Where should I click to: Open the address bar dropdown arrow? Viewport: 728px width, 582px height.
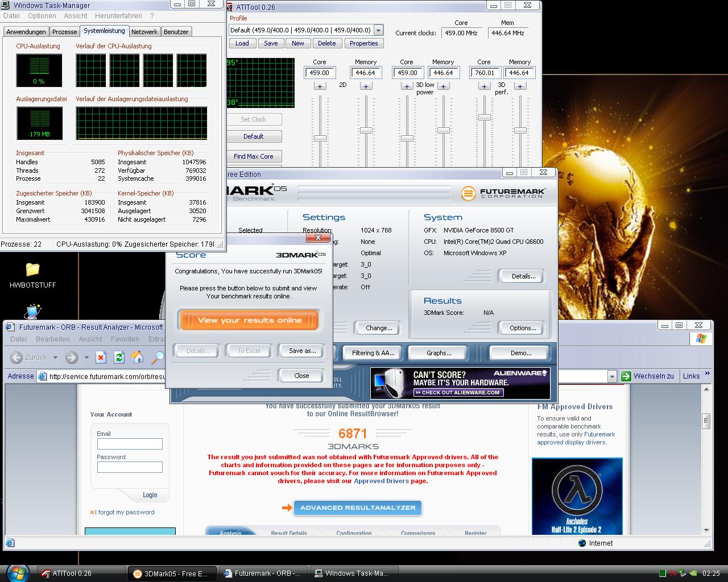pyautogui.click(x=612, y=376)
